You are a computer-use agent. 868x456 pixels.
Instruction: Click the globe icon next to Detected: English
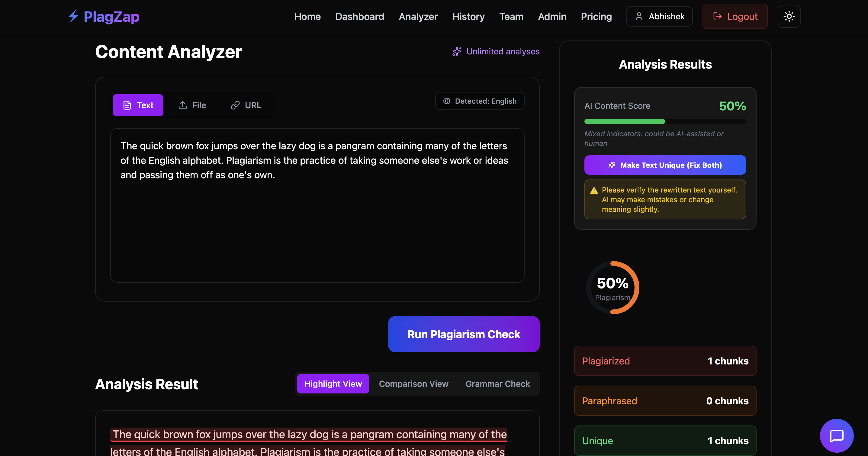pos(446,101)
